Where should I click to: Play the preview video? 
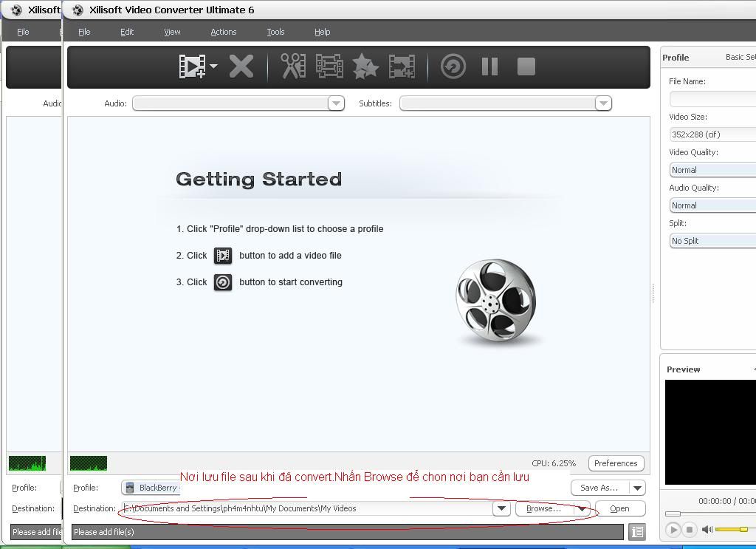(673, 530)
